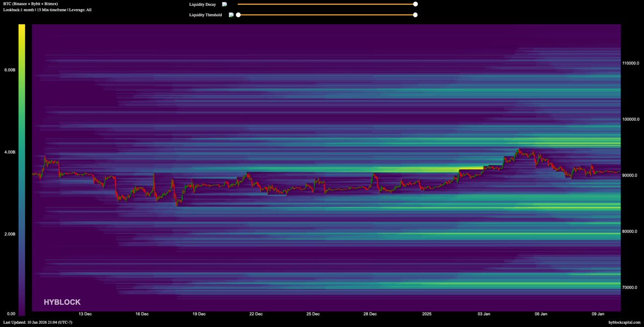The image size is (644, 327).
Task: Click the Liquidity Decay info icon
Action: coord(225,4)
